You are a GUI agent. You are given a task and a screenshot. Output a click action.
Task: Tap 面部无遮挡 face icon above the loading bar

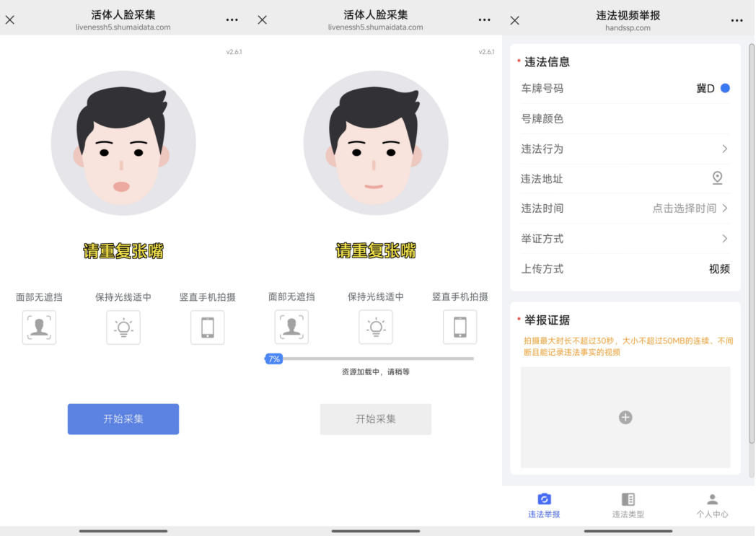[x=291, y=327]
